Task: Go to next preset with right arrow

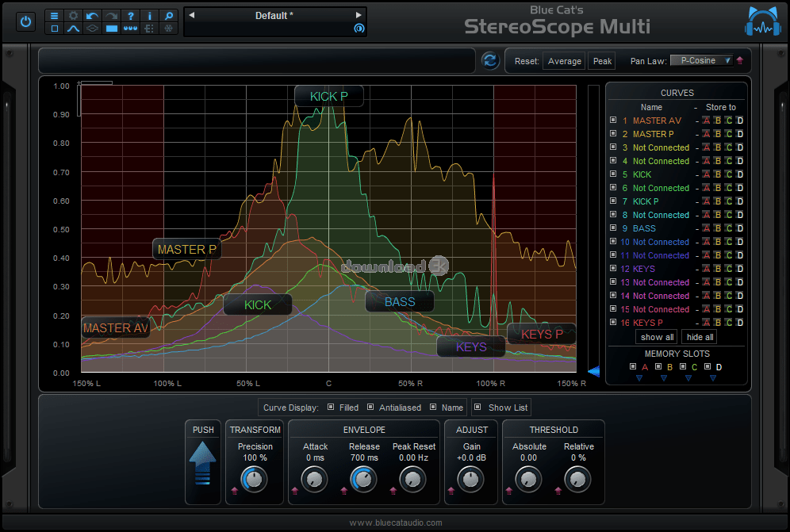Action: (359, 15)
